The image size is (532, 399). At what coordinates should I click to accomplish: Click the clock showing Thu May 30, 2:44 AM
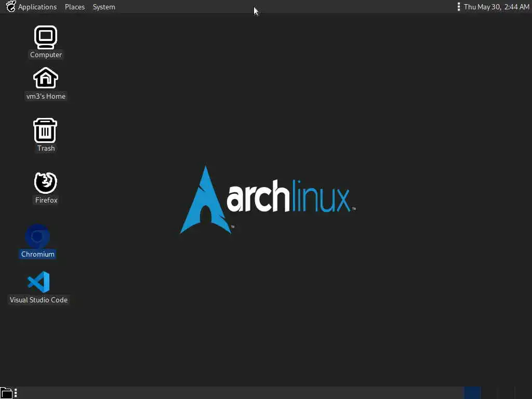pyautogui.click(x=496, y=7)
